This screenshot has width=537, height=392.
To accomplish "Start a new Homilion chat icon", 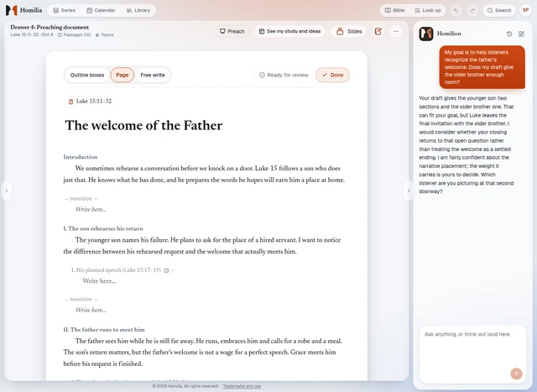I will 521,34.
